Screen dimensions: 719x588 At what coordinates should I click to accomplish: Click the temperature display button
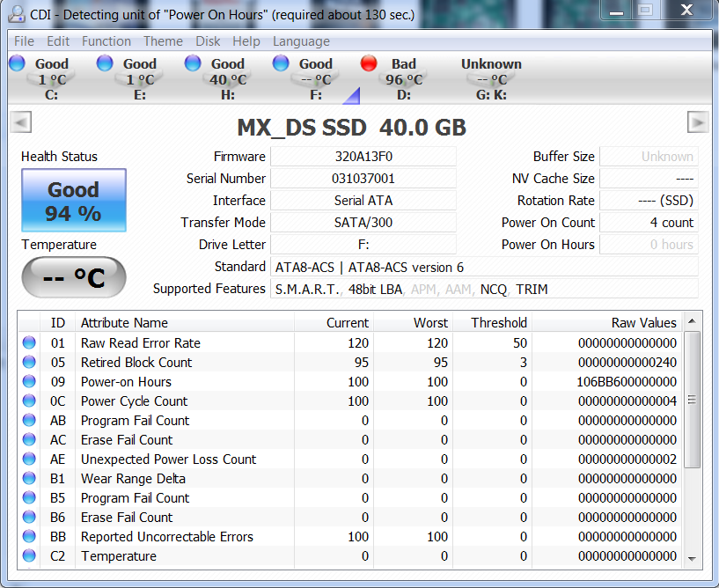(x=73, y=278)
